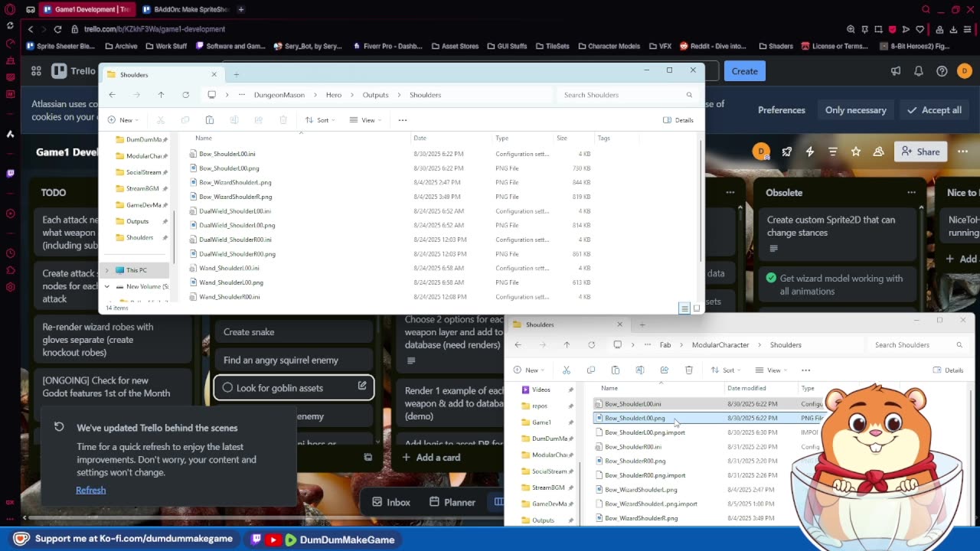Image resolution: width=980 pixels, height=551 pixels.
Task: Click the Cut icon in lower Shoulders window
Action: [x=567, y=370]
